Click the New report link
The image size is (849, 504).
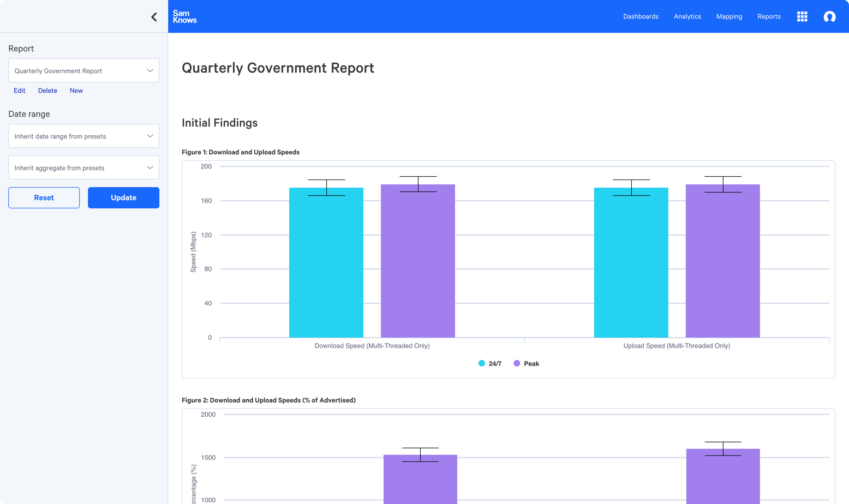pos(76,91)
